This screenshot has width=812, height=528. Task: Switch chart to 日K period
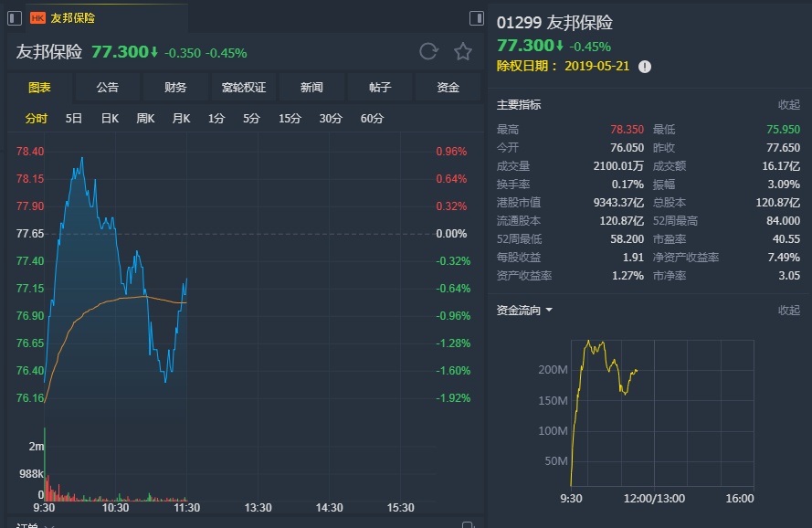(x=110, y=119)
